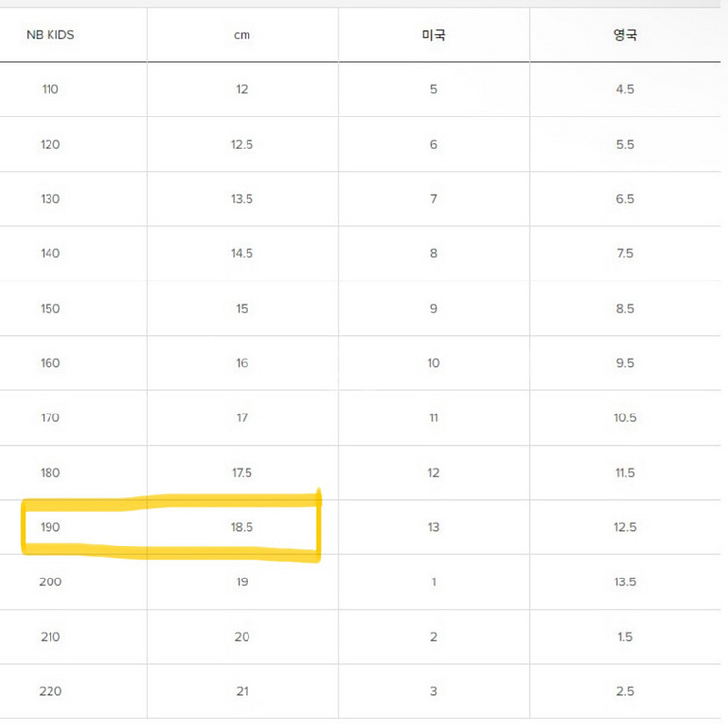Image resolution: width=728 pixels, height=728 pixels.
Task: Click the highlighted 18.5 cm cell
Action: pyautogui.click(x=242, y=527)
